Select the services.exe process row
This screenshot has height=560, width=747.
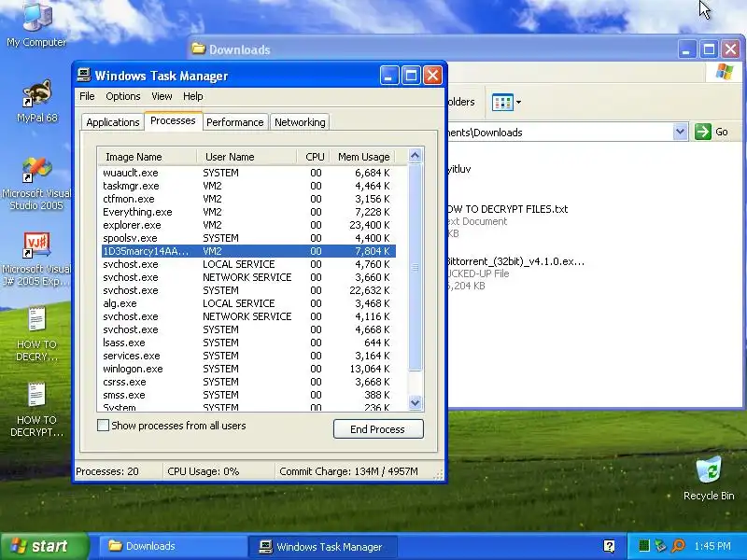[x=248, y=356]
